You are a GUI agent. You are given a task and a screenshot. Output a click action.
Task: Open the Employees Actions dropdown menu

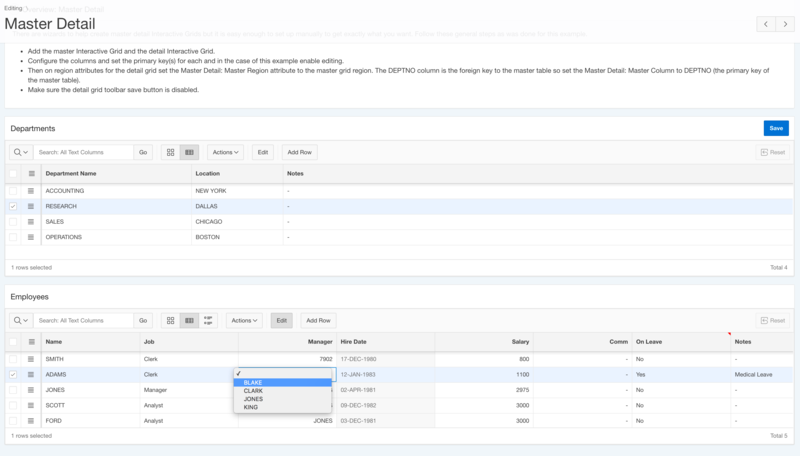(x=244, y=320)
